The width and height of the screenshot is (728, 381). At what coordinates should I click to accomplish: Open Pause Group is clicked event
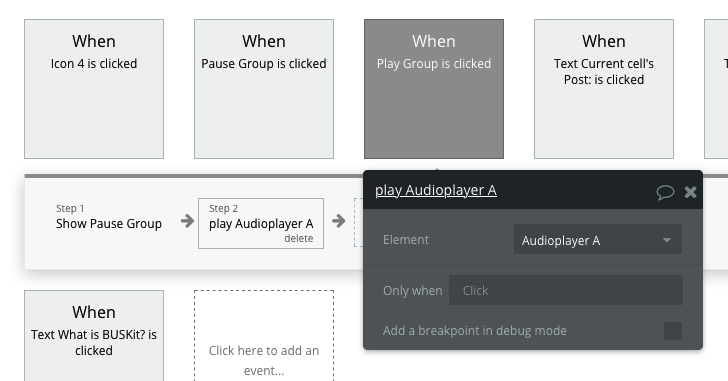point(264,89)
